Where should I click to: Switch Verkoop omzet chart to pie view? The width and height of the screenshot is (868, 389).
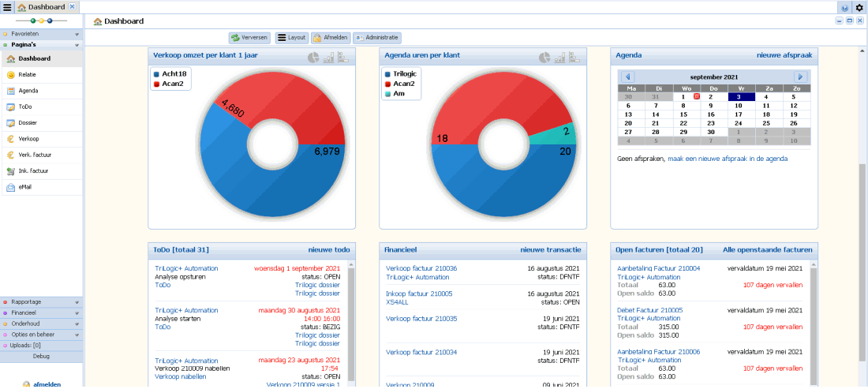point(313,58)
